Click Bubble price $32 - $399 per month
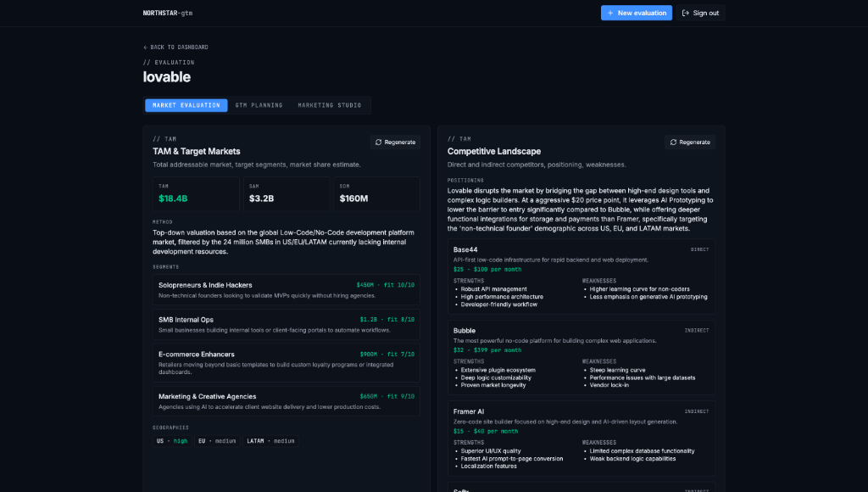 tap(487, 350)
